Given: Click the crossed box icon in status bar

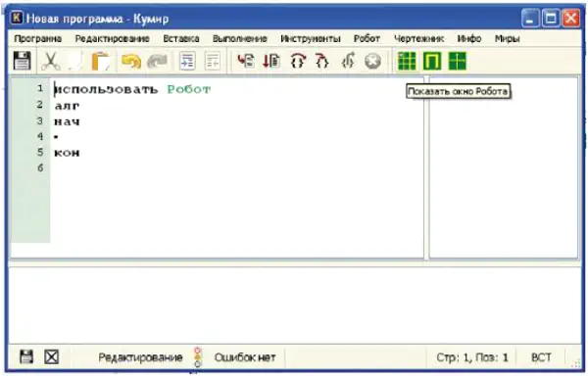Looking at the screenshot, I should click(51, 356).
